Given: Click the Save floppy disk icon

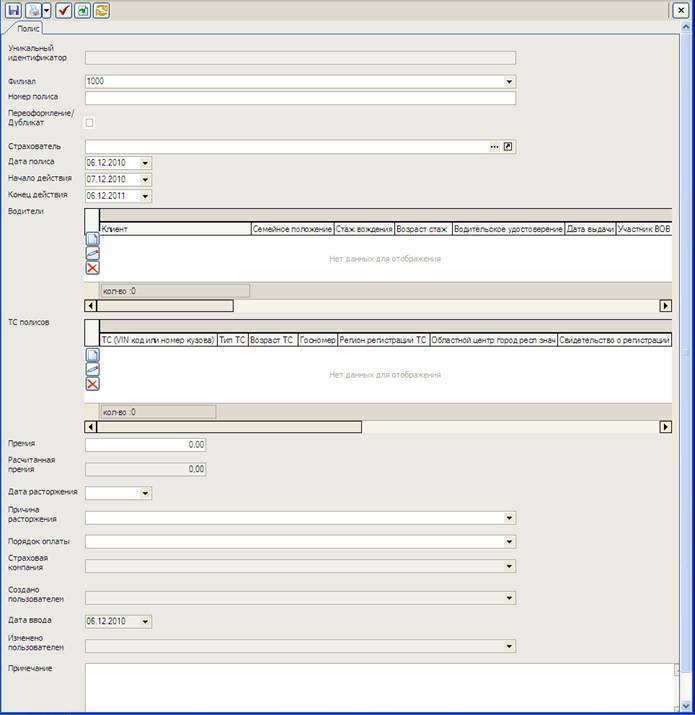Looking at the screenshot, I should pyautogui.click(x=12, y=9).
